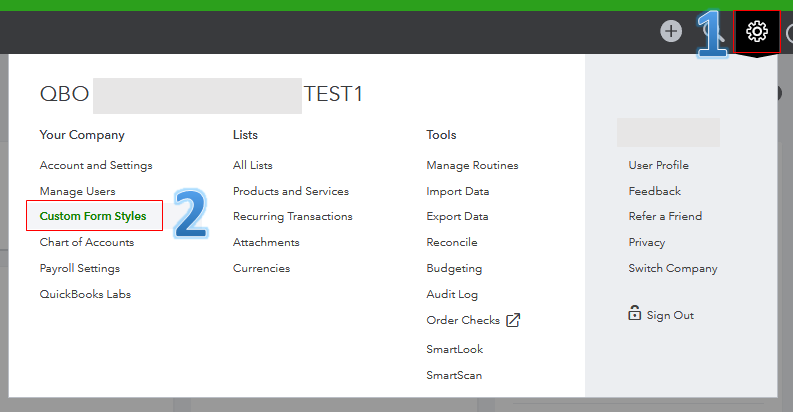
Task: Click the plus Create icon
Action: coord(671,31)
